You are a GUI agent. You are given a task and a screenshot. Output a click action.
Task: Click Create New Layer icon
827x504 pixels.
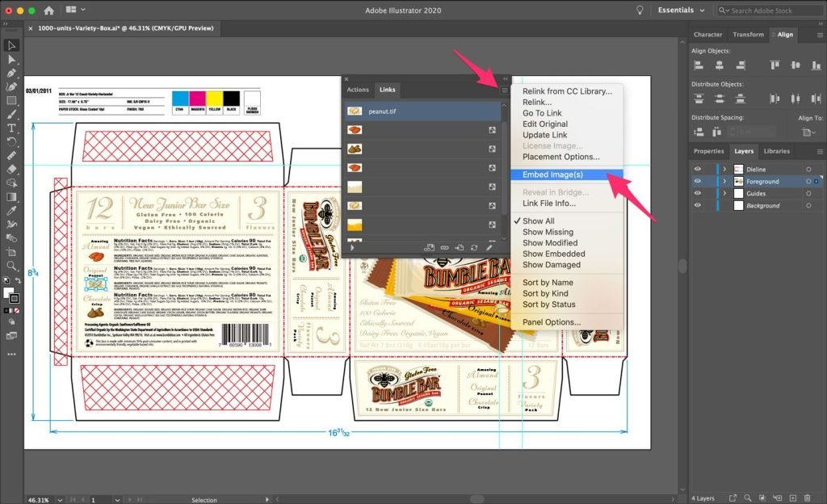(793, 498)
